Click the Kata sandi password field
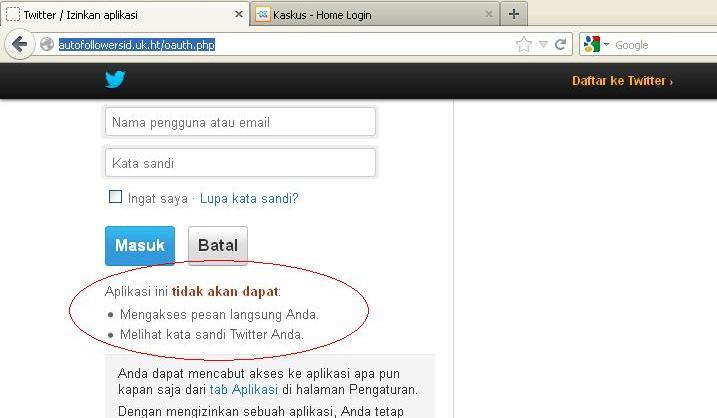Image resolution: width=717 pixels, height=418 pixels. point(240,162)
